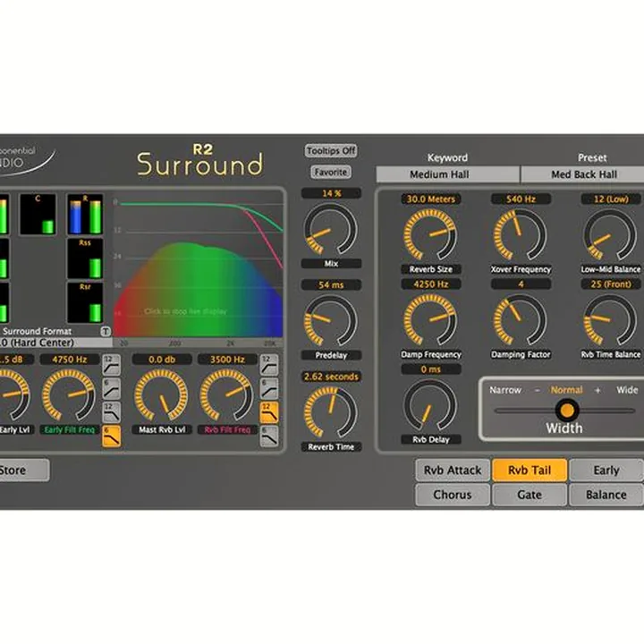The height and width of the screenshot is (644, 644).
Task: Set Width to Narrow
Action: [x=505, y=390]
